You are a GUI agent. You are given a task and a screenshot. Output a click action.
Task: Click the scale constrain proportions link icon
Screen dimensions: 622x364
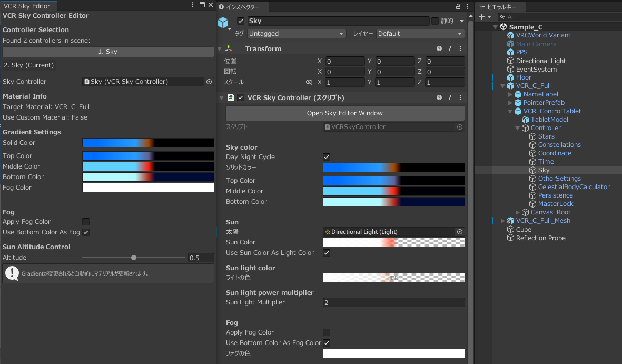pos(309,82)
